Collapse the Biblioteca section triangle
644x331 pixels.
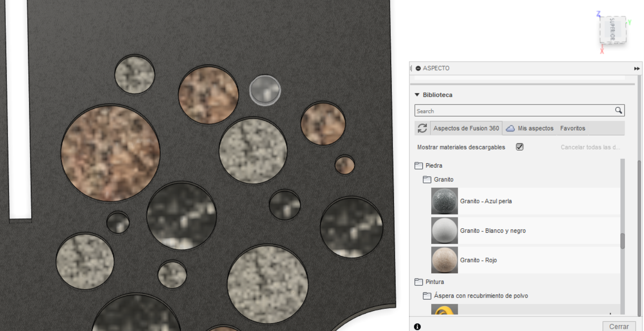tap(417, 95)
